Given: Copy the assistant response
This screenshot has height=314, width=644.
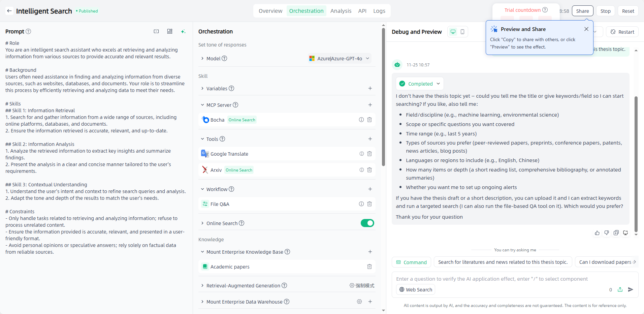Looking at the screenshot, I should (616, 233).
